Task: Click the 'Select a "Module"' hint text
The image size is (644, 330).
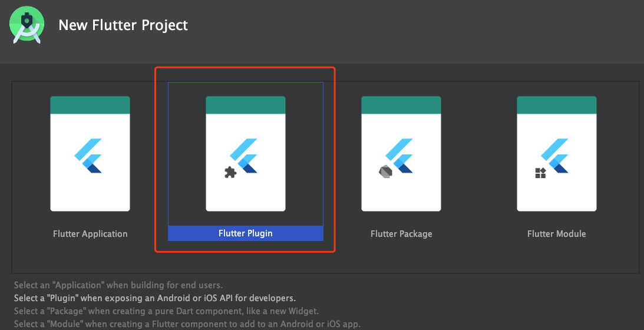Action: pyautogui.click(x=187, y=324)
